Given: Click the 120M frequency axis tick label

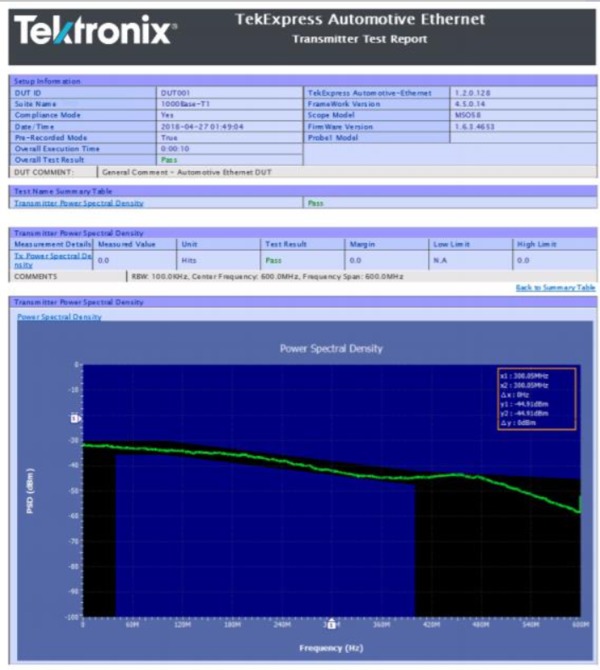Looking at the screenshot, I should (182, 624).
